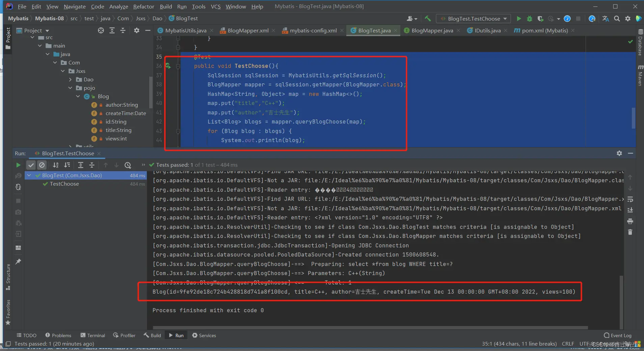
Task: Minimize the Run tool window
Action: pos(630,153)
